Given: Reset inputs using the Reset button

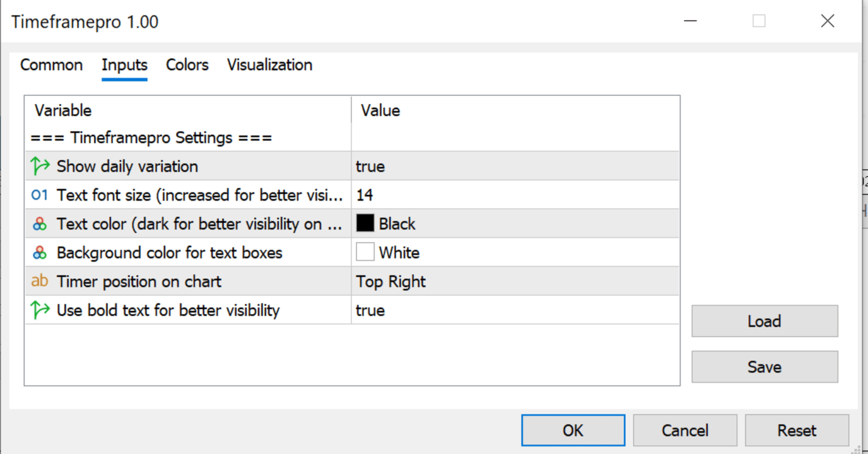Looking at the screenshot, I should [797, 431].
